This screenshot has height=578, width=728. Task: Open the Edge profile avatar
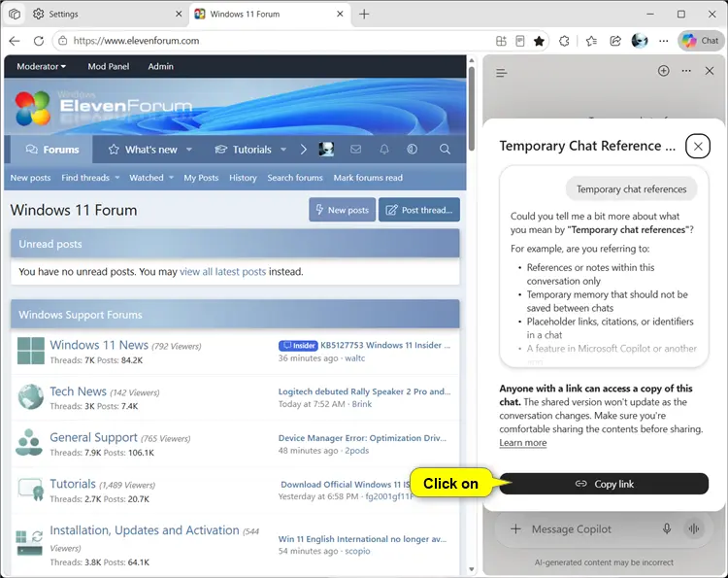point(640,41)
